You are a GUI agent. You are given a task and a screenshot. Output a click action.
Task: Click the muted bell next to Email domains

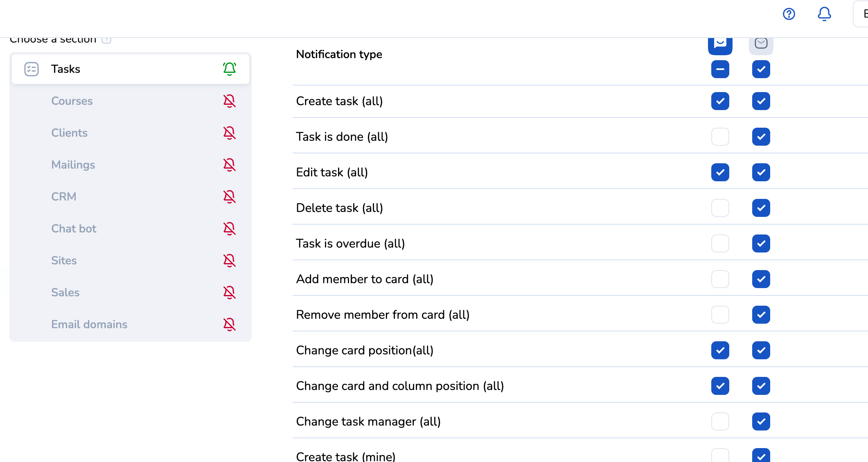point(230,324)
